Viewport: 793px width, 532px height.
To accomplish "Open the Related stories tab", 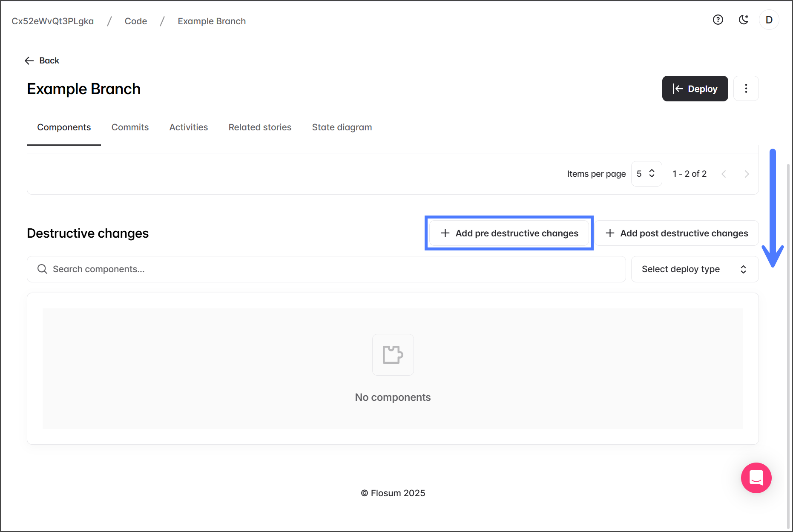I will point(260,127).
